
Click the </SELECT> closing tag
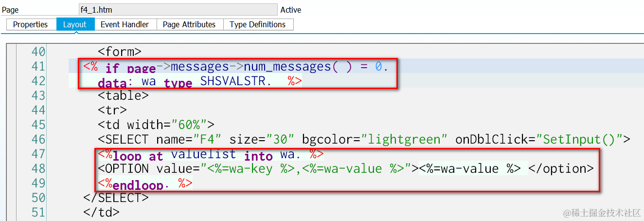click(x=116, y=198)
